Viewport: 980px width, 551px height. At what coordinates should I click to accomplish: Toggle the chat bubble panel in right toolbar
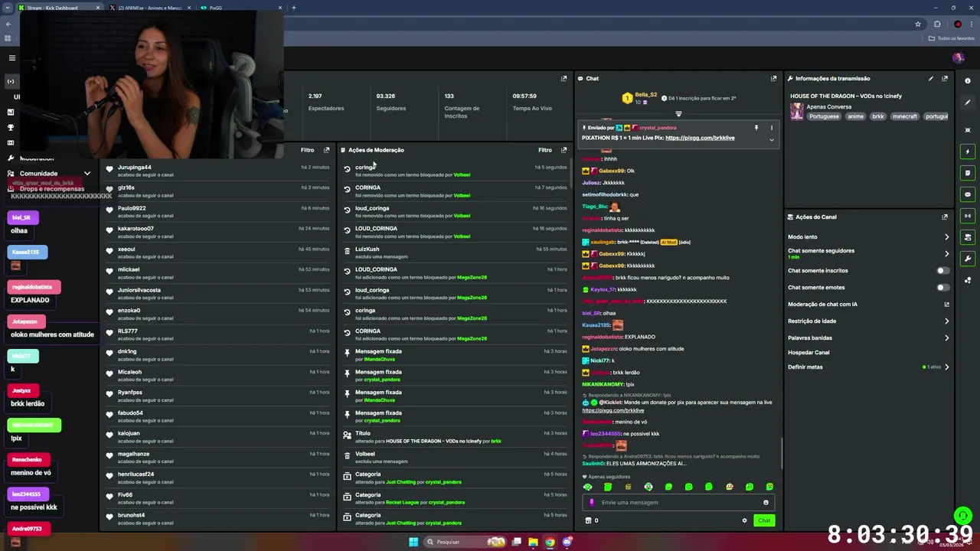click(968, 194)
